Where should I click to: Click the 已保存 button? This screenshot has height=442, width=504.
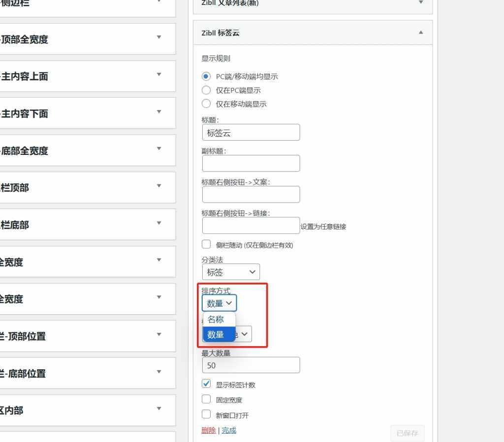(407, 433)
